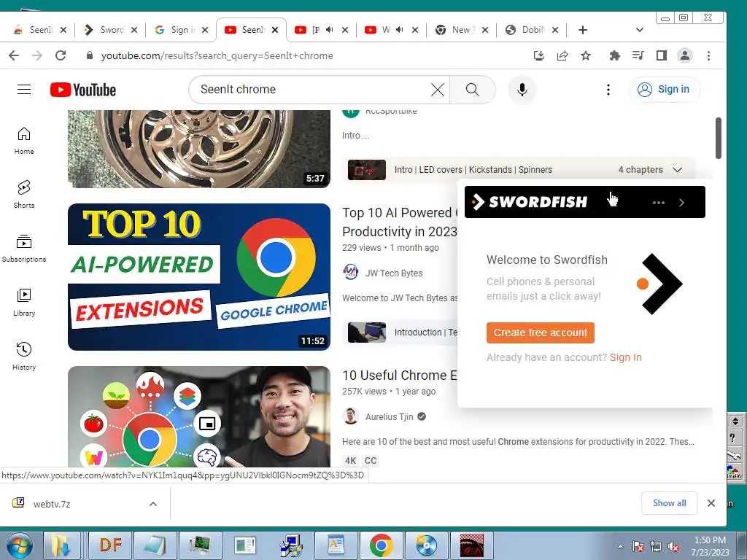Switch to New Tab tab

[461, 30]
